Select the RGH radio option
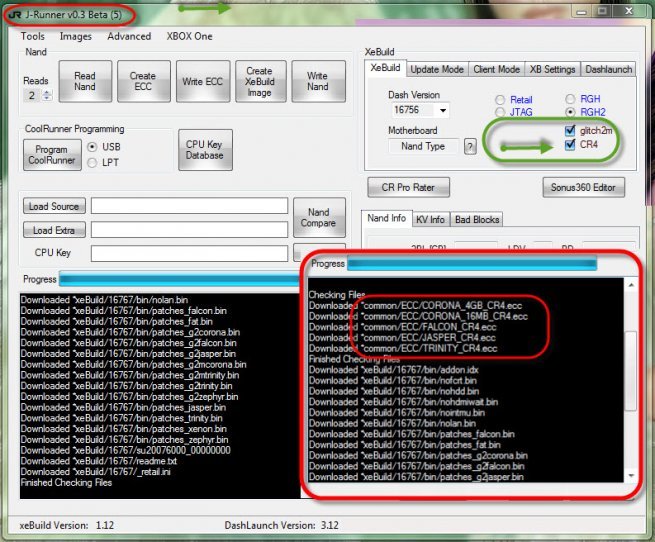 coord(570,99)
